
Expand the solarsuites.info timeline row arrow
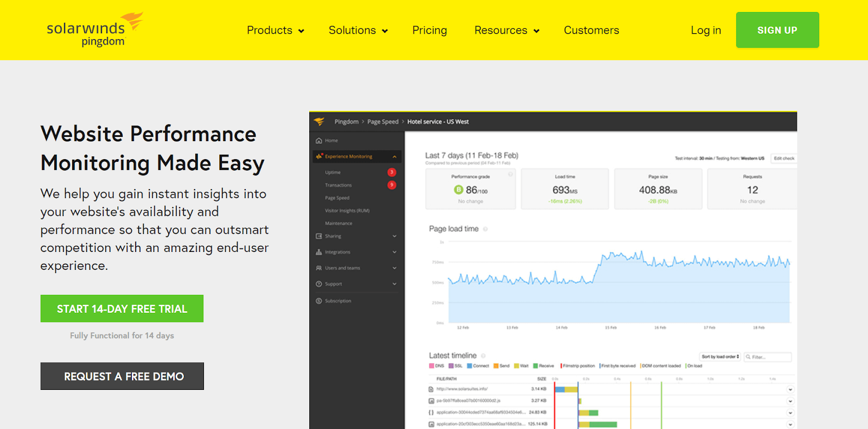(x=790, y=389)
